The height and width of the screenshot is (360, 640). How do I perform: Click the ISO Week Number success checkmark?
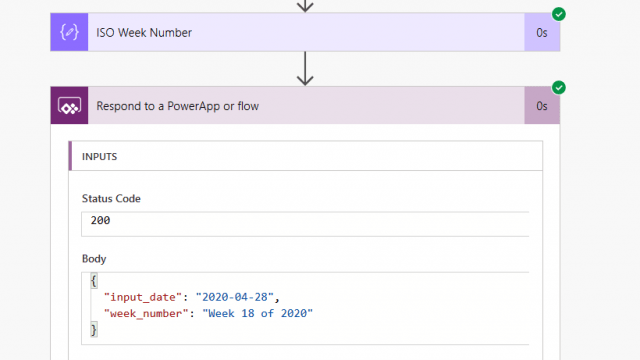coord(559,14)
